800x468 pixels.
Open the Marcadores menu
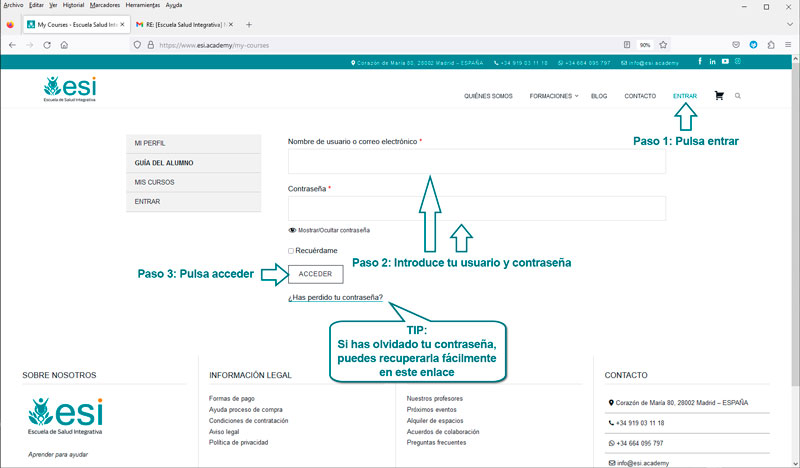(105, 5)
